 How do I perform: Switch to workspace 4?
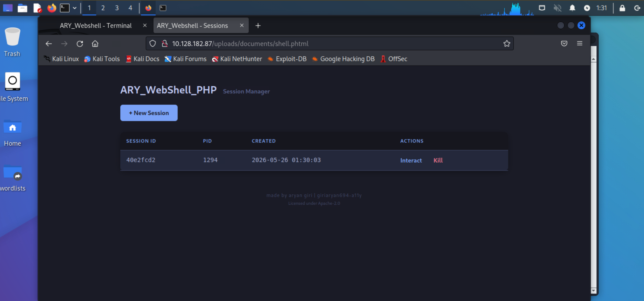point(130,8)
